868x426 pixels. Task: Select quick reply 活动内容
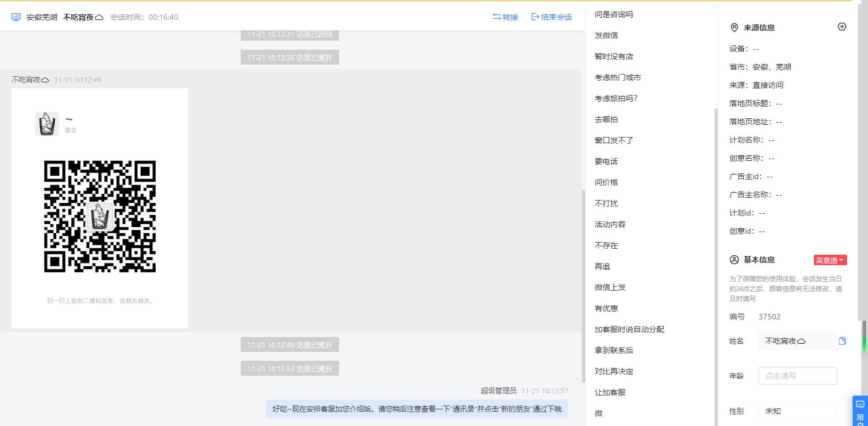(610, 224)
